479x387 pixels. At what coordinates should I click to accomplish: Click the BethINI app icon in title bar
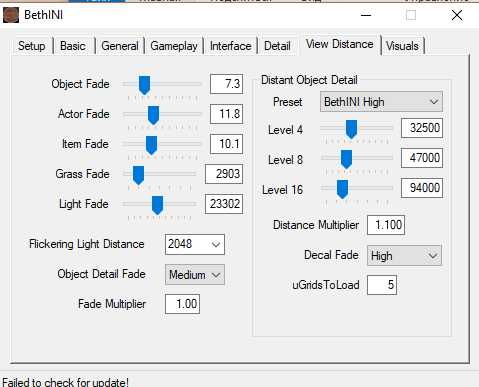click(x=11, y=15)
